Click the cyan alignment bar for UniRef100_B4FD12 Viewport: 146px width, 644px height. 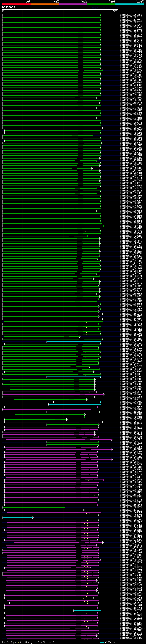(x=74, y=341)
